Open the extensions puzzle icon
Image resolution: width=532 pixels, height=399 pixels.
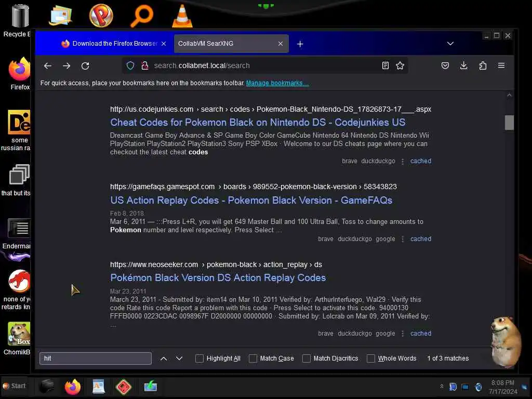pos(483,65)
